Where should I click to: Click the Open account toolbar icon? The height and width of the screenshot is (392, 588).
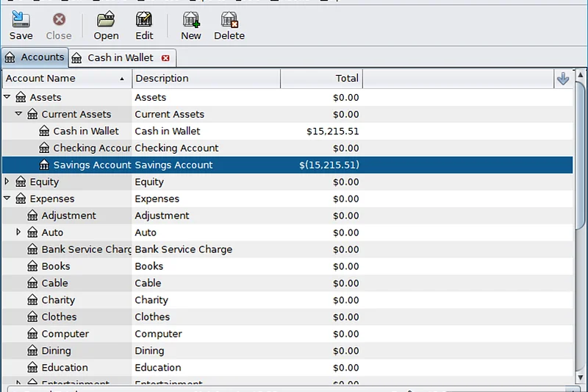click(x=106, y=20)
